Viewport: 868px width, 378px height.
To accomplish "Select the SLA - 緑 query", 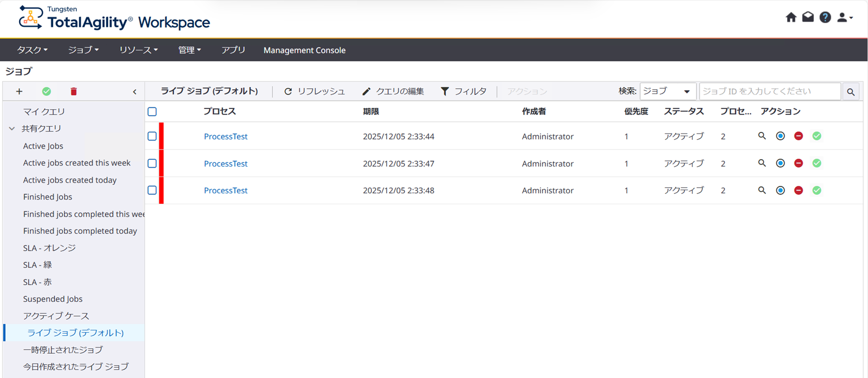I will tap(37, 265).
